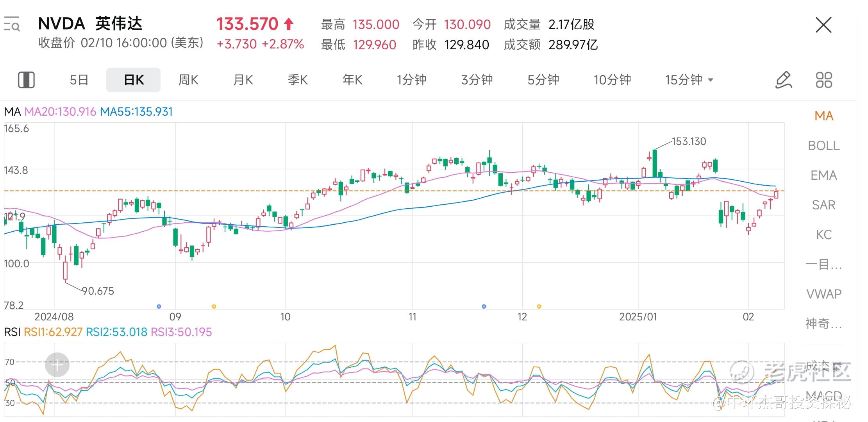Select the VWAP indicator
This screenshot has width=868, height=422.
(x=823, y=293)
